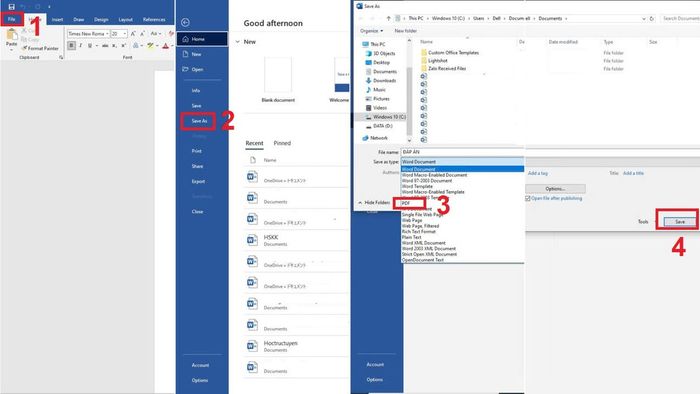Open the Tools dropdown beside Save

click(x=644, y=222)
